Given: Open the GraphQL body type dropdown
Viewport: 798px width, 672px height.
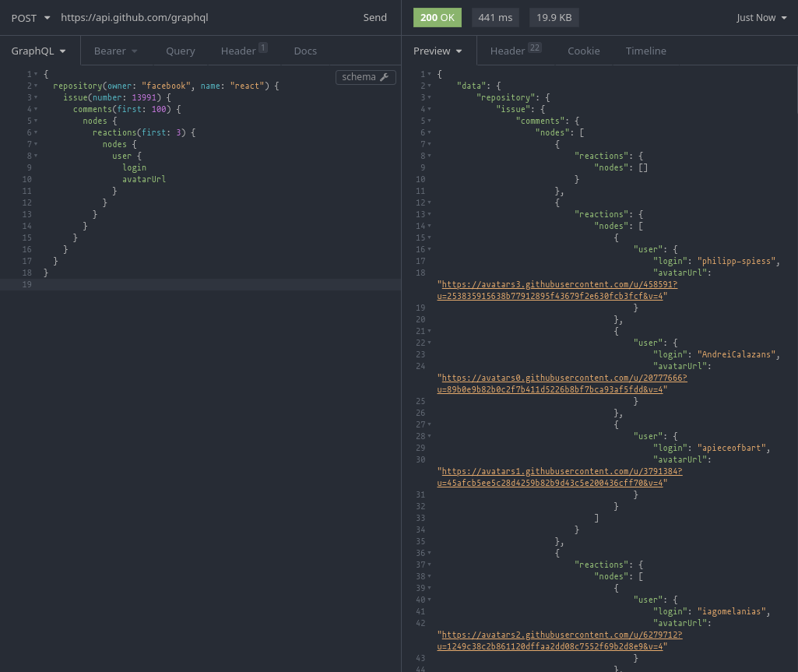Looking at the screenshot, I should (38, 51).
